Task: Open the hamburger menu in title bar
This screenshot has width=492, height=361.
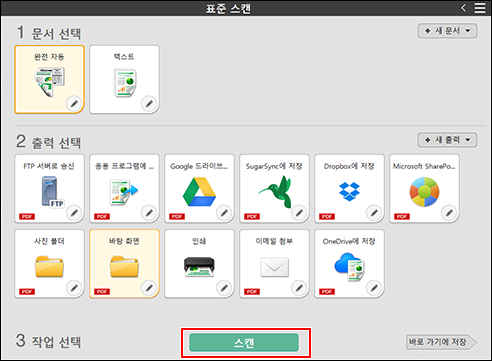Action: point(480,8)
